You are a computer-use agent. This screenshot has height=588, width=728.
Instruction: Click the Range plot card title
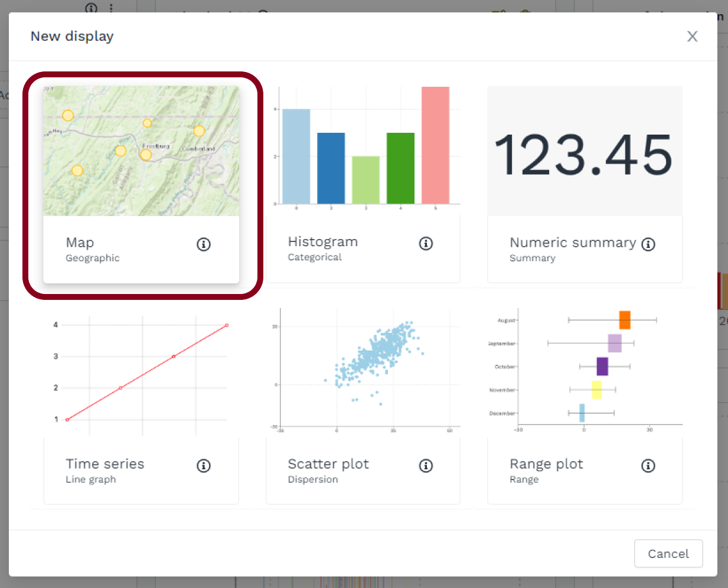point(546,464)
